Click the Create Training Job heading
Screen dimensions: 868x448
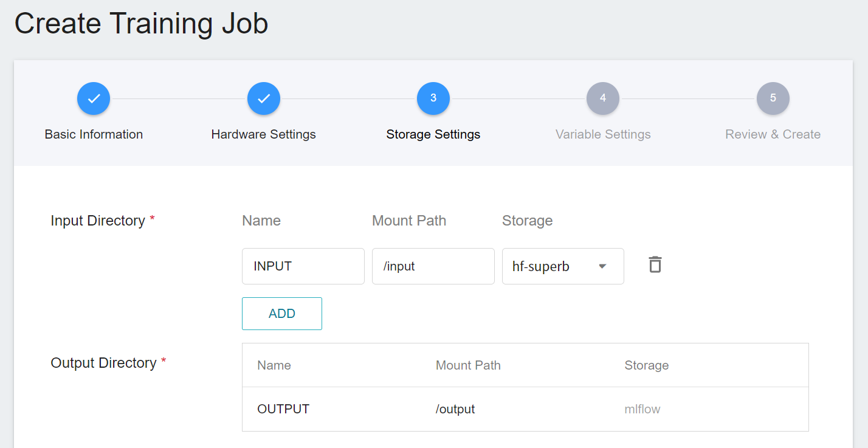141,24
